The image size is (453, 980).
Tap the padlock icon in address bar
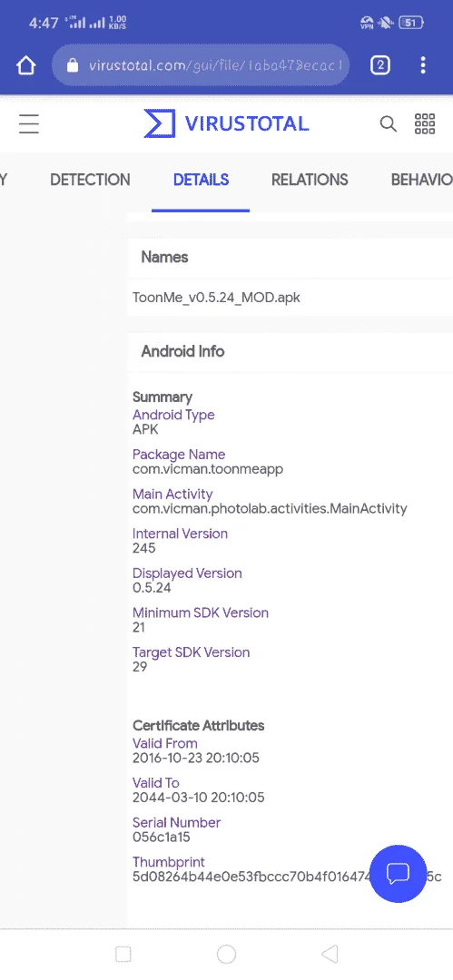(x=73, y=65)
